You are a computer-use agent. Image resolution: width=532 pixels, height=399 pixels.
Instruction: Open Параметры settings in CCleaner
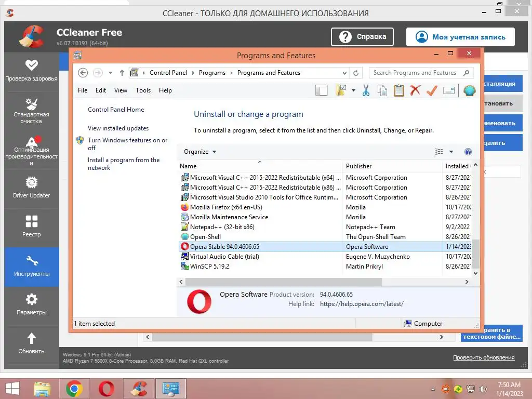31,304
